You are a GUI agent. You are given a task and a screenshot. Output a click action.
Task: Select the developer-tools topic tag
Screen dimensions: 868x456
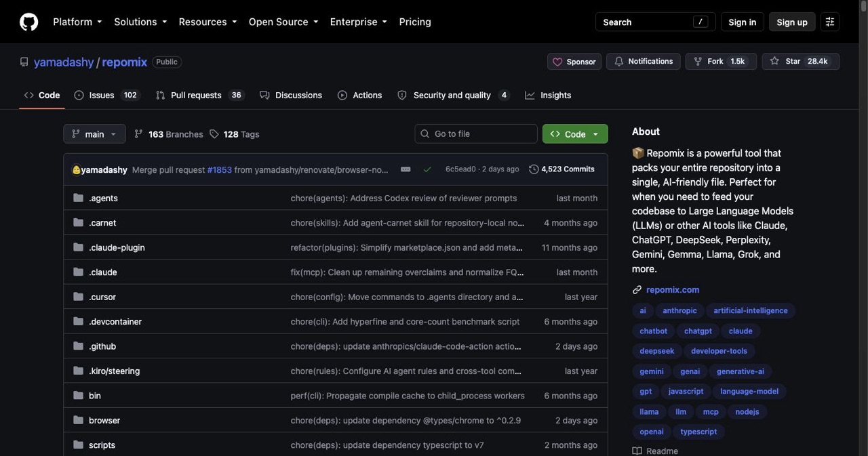click(719, 351)
